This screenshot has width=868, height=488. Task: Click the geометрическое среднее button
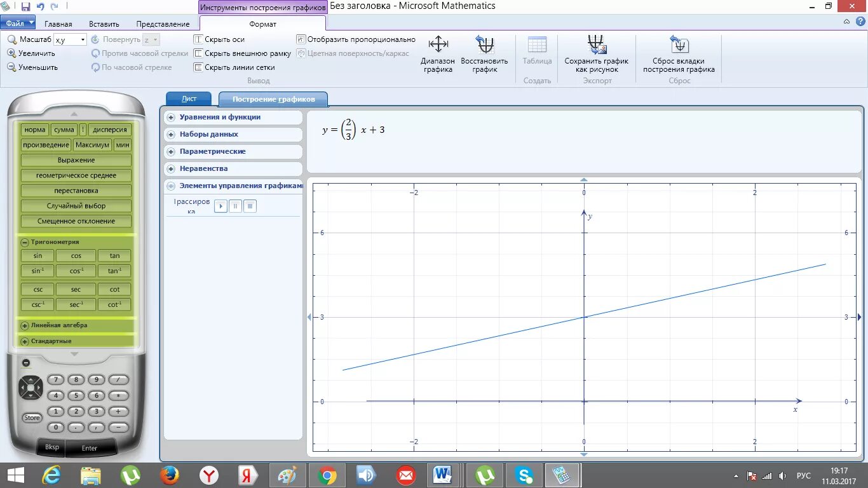click(76, 175)
